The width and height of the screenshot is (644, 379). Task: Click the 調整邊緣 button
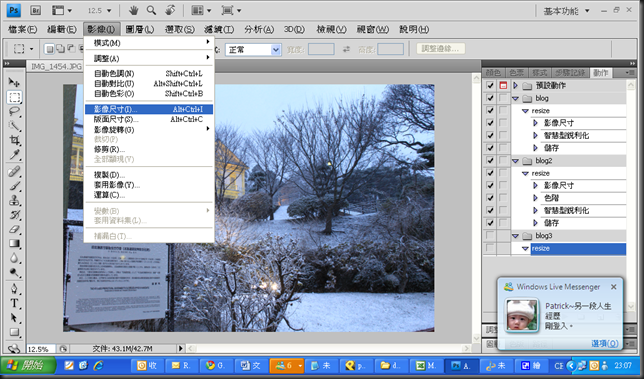(441, 49)
